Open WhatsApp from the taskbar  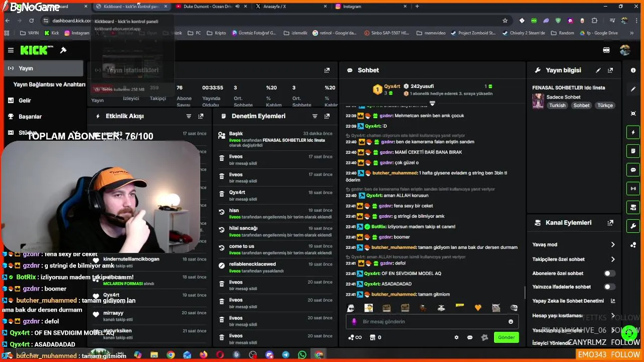(302, 355)
